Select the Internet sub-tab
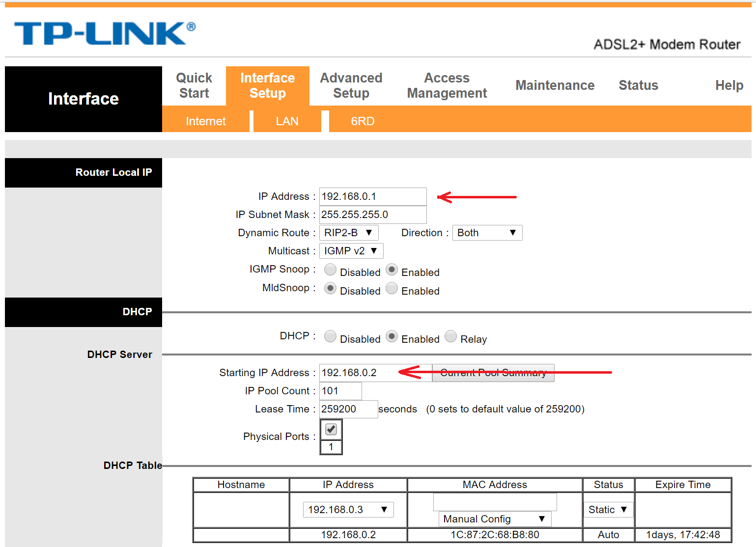Viewport: 756px width, 547px height. pos(205,121)
